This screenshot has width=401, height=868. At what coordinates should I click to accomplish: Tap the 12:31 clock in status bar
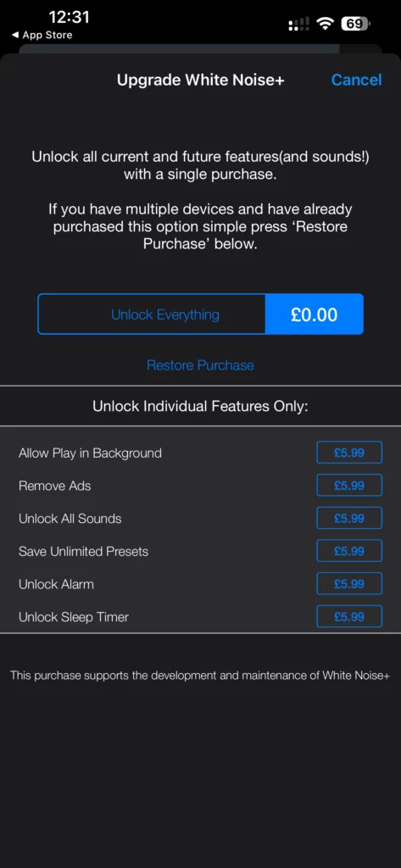click(x=69, y=17)
